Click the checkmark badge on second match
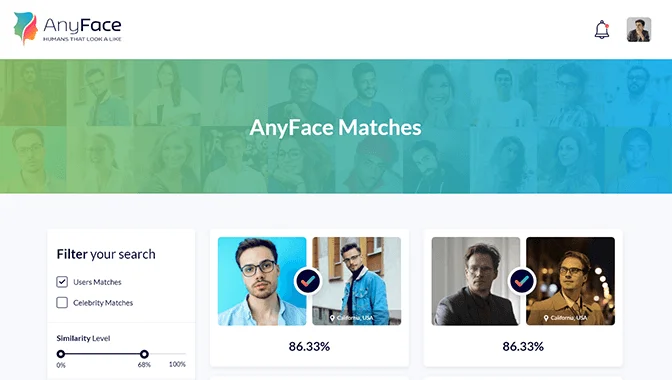 coord(522,281)
